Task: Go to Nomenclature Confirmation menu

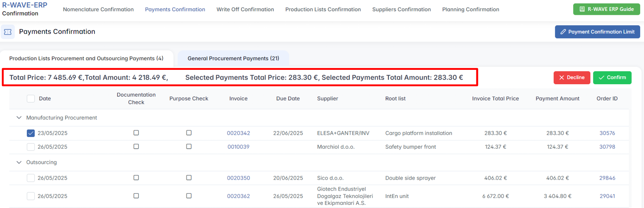Action: tap(98, 9)
